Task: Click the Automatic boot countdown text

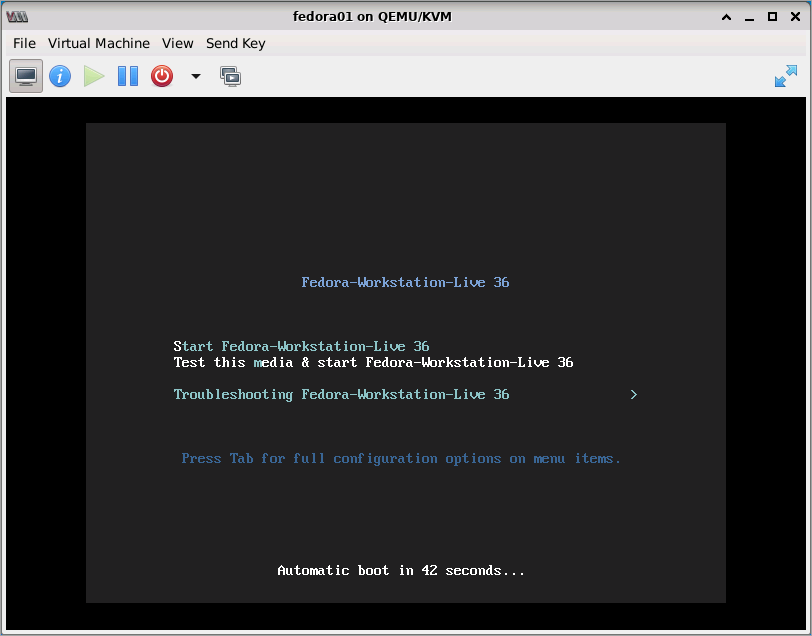Action: point(401,570)
